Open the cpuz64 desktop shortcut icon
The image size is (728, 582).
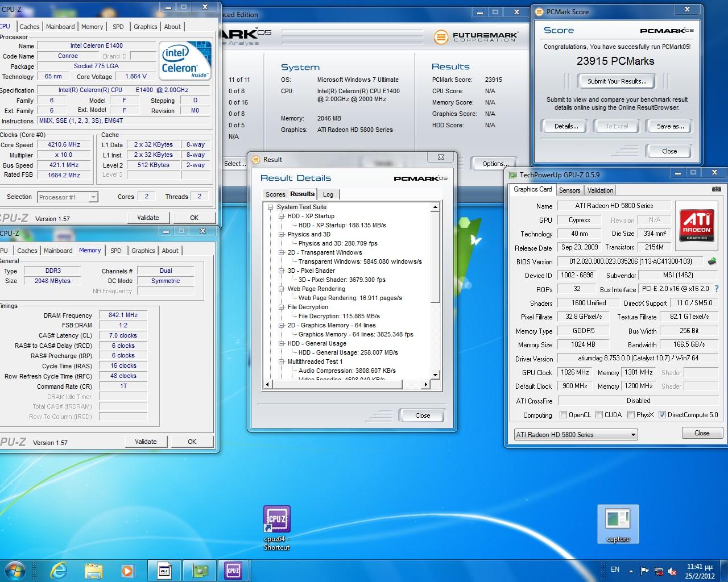pos(277,528)
